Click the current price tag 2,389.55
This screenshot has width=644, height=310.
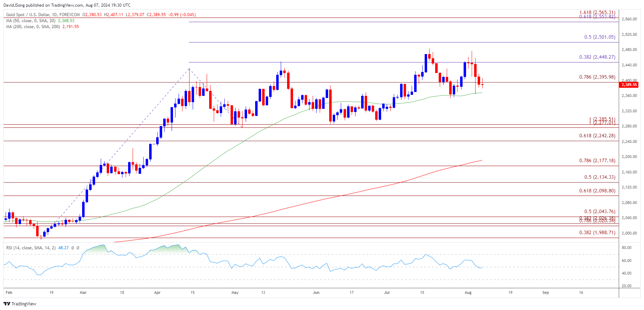tap(629, 85)
